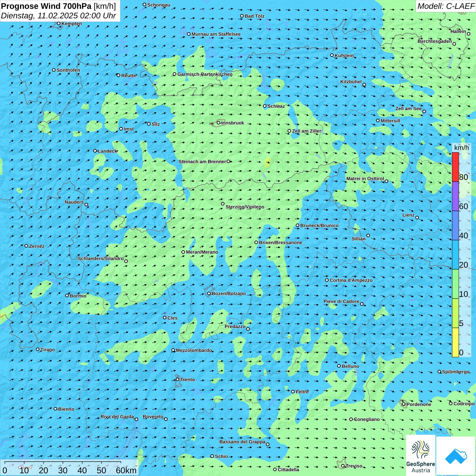Click the Lienz city marker
Image resolution: width=476 pixels, height=476 pixels.
point(417,218)
